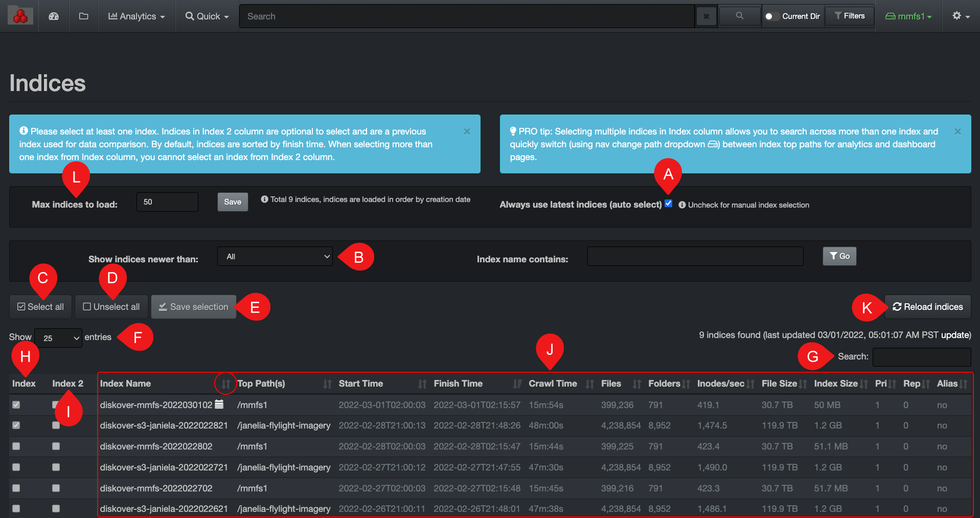This screenshot has height=518, width=980.
Task: Click the search magnifier button
Action: click(739, 16)
